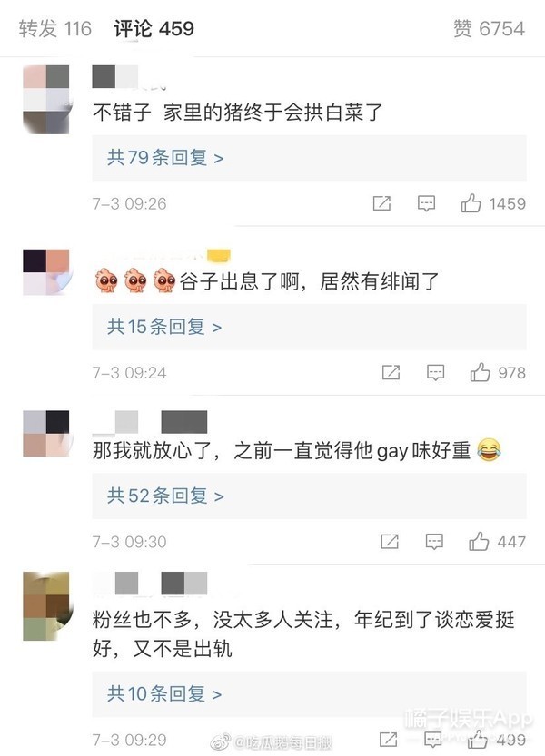Reply to the comment posted 7-3 09:24
The width and height of the screenshot is (545, 756).
pyautogui.click(x=435, y=372)
